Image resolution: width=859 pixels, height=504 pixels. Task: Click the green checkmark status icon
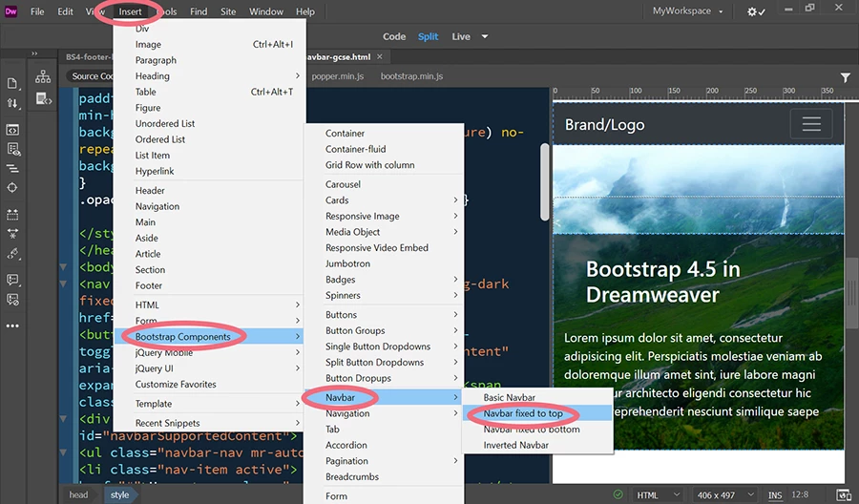(x=618, y=494)
